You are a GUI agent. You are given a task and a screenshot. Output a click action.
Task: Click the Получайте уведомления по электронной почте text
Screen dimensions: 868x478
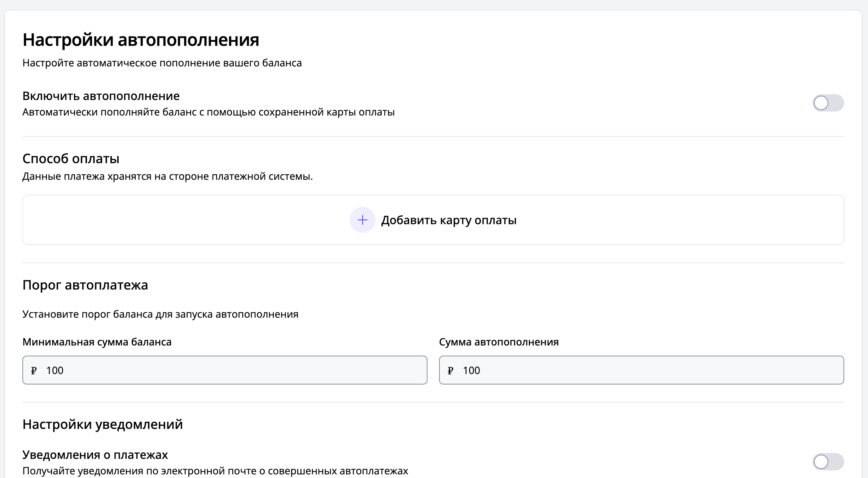tap(215, 471)
